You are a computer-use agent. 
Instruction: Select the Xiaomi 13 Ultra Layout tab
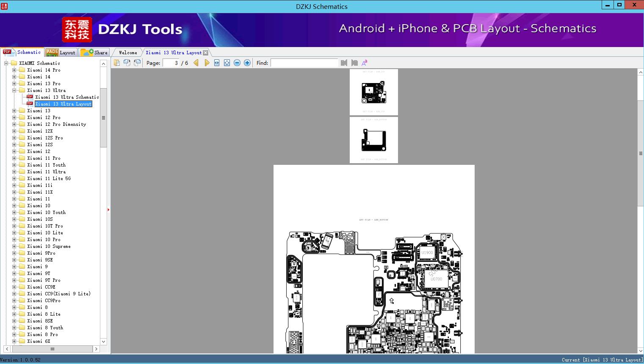tap(174, 53)
